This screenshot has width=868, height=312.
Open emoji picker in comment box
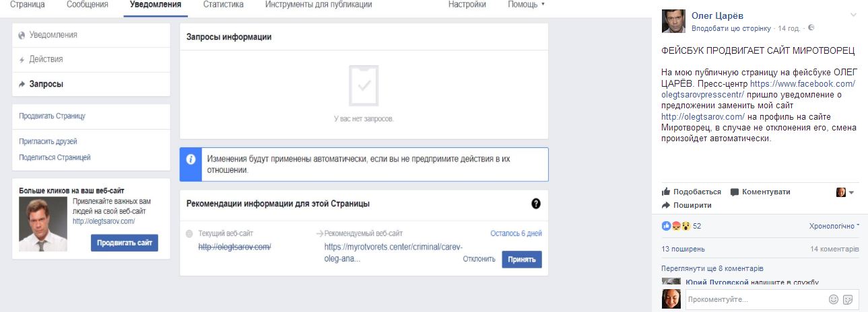tap(834, 299)
